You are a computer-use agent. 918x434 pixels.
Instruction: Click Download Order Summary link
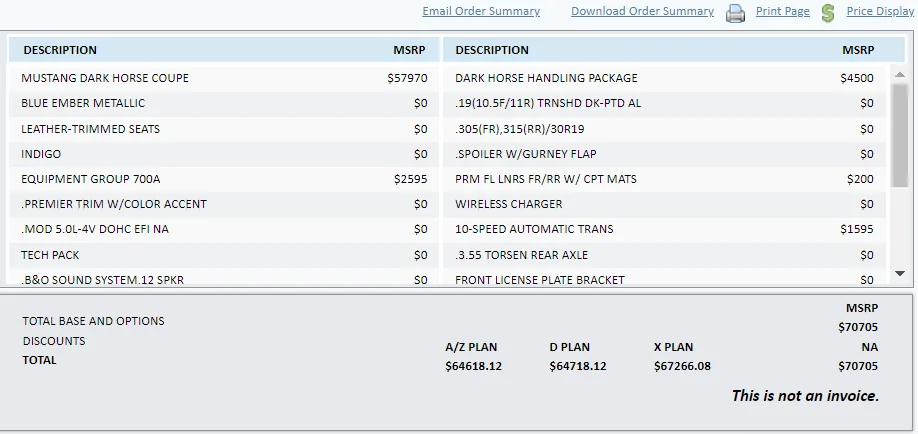(642, 11)
